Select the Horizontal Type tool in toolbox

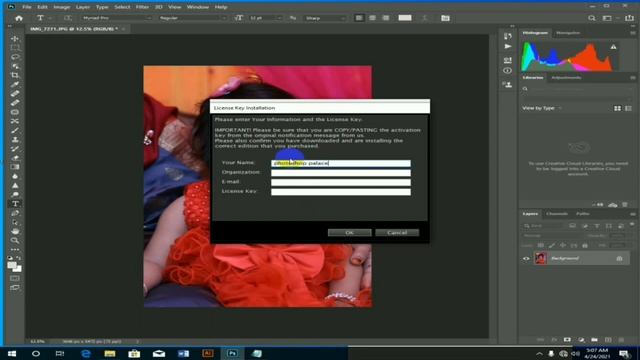click(x=15, y=204)
